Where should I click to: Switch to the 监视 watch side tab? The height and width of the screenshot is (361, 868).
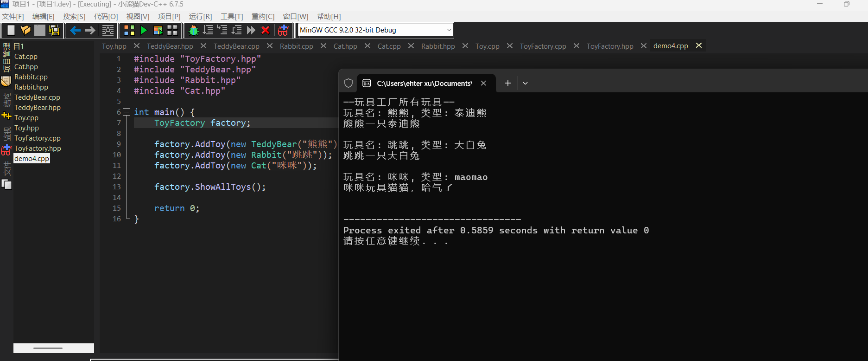pyautogui.click(x=6, y=134)
